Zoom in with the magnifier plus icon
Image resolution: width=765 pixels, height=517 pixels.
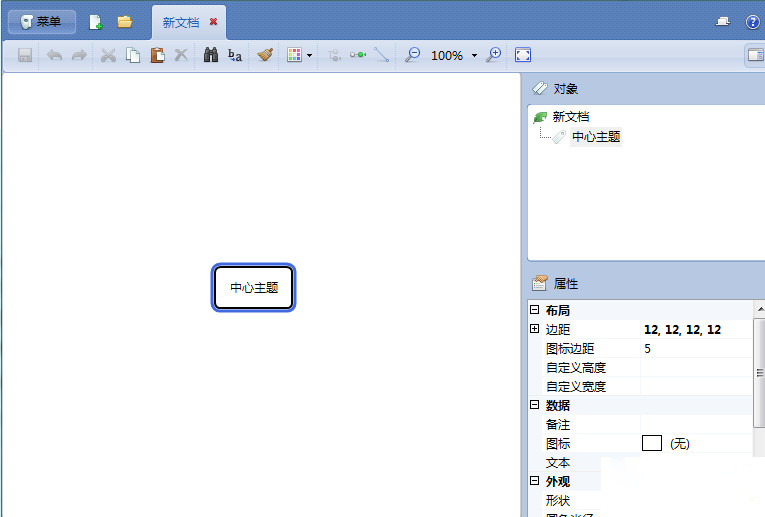[494, 55]
